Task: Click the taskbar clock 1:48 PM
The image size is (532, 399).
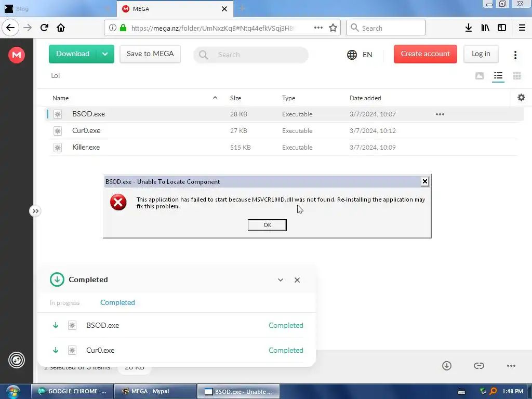Action: [513, 391]
